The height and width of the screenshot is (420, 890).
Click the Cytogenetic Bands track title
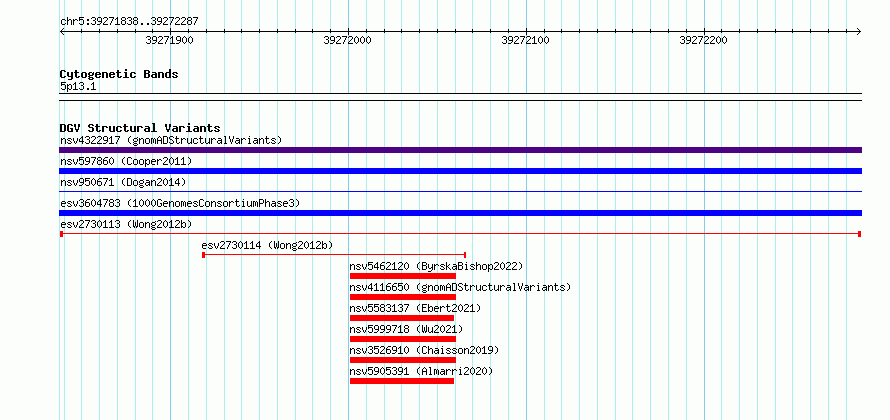point(119,74)
